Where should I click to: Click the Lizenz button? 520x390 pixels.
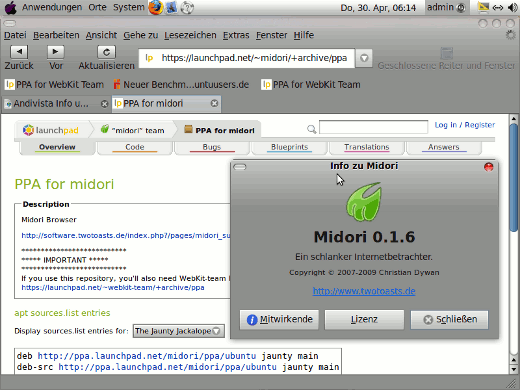[x=364, y=320]
